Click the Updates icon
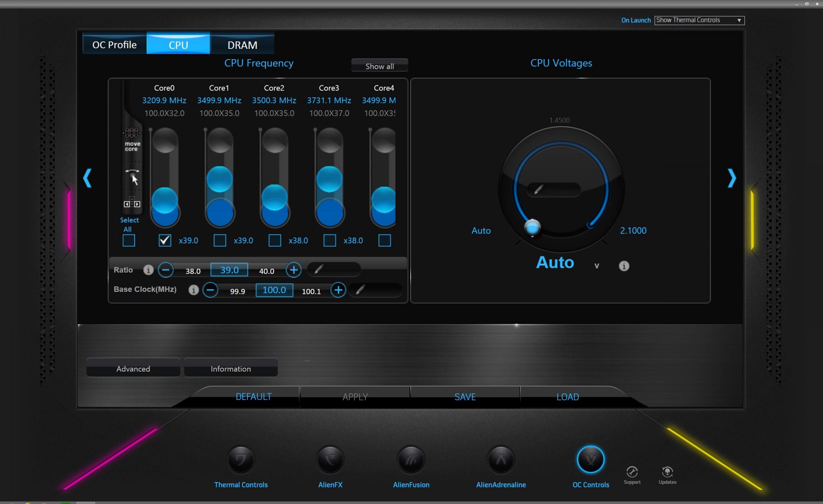823x504 pixels. (x=667, y=472)
